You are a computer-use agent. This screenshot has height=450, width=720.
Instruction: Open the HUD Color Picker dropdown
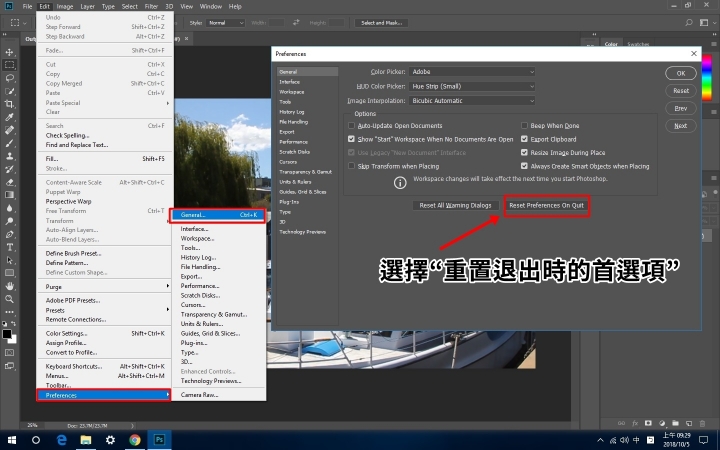tap(472, 86)
